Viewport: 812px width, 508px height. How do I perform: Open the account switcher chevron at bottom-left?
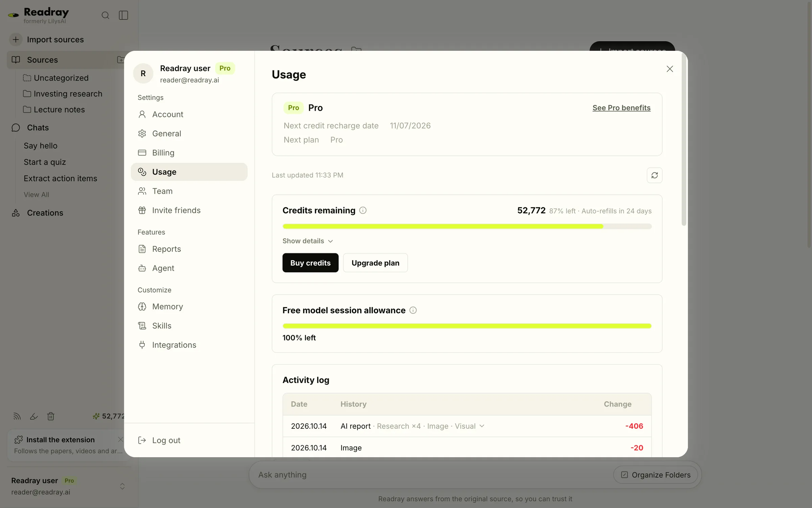pos(122,486)
